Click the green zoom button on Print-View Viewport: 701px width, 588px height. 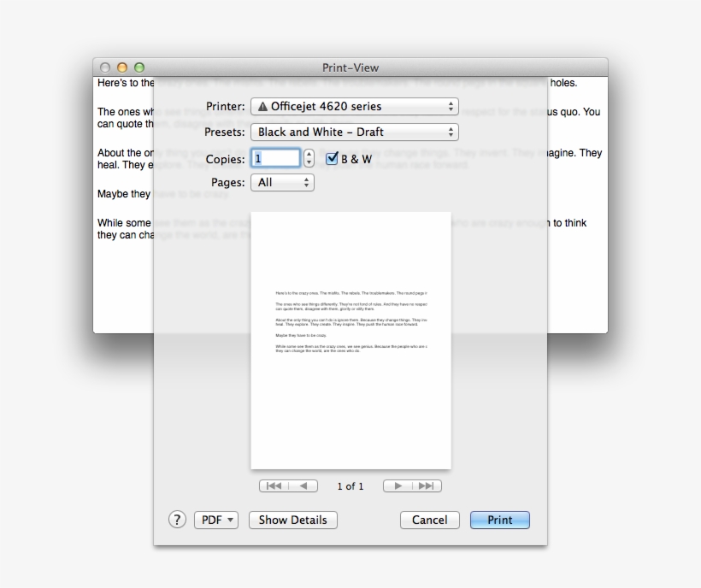tap(138, 66)
